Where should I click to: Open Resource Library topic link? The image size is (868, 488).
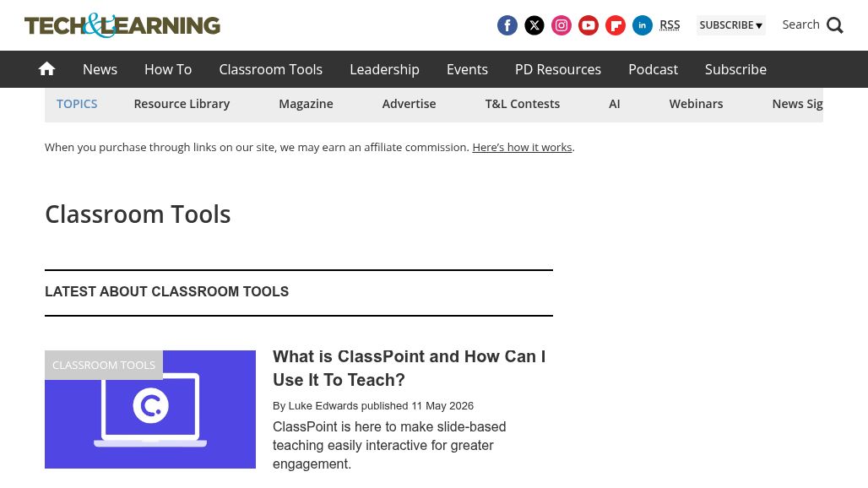tap(182, 104)
